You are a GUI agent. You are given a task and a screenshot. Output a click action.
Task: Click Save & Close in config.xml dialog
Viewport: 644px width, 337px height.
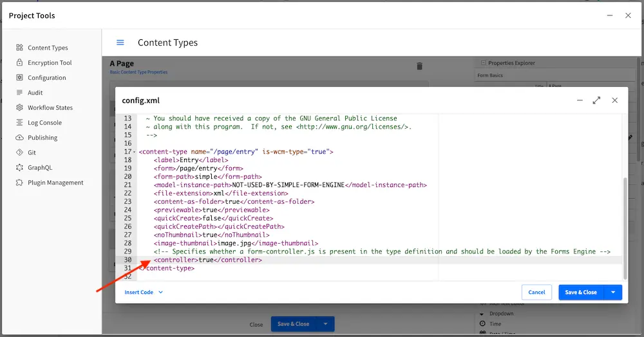[581, 293]
